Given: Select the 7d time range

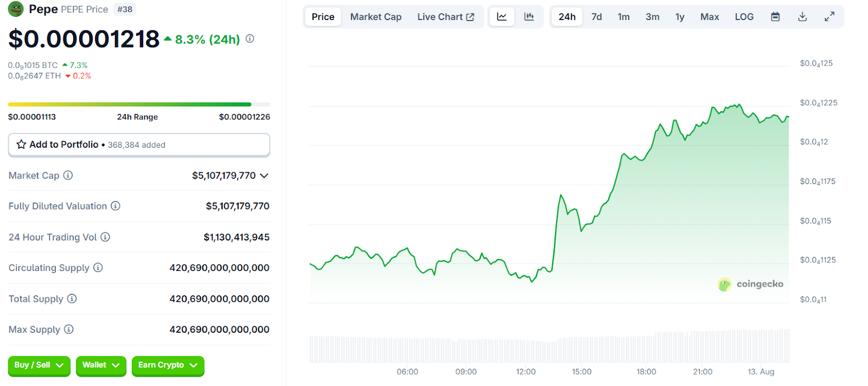Looking at the screenshot, I should 596,17.
